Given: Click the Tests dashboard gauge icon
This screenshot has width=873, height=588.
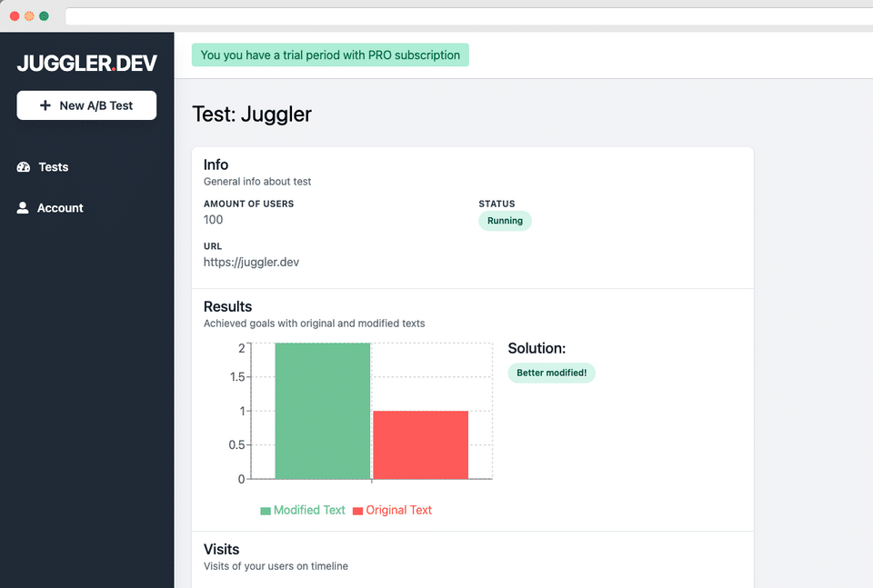Looking at the screenshot, I should click(x=24, y=167).
